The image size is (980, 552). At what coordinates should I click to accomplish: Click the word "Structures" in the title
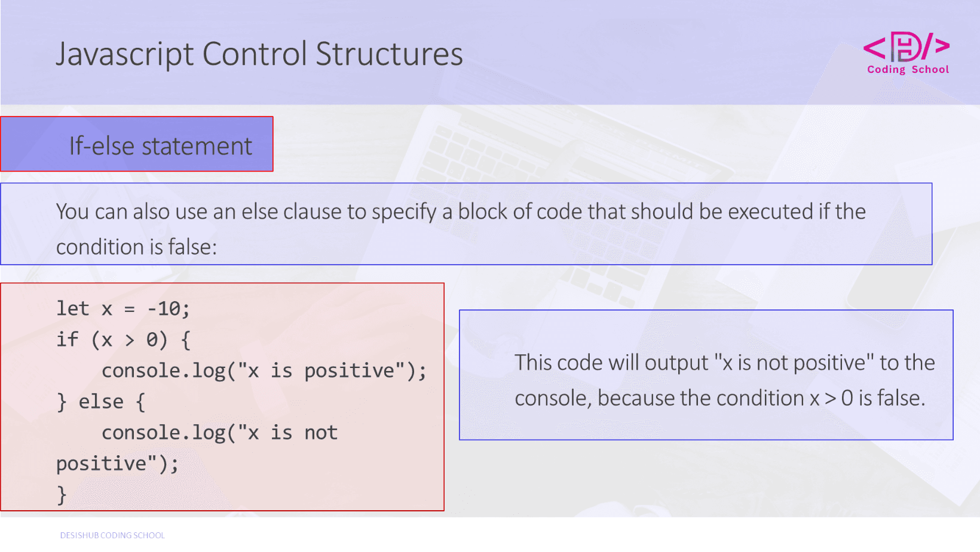point(389,54)
